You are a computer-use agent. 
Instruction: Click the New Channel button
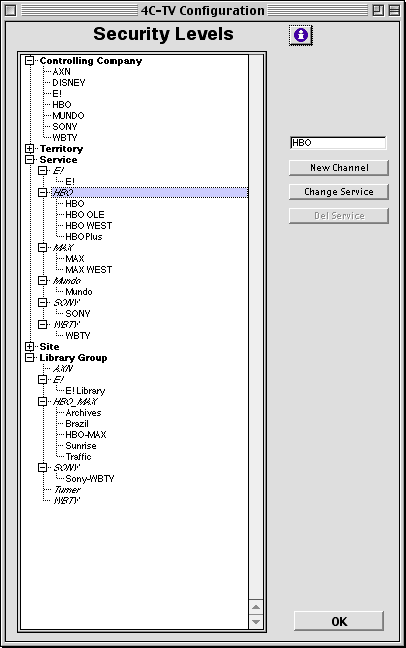[x=339, y=168]
